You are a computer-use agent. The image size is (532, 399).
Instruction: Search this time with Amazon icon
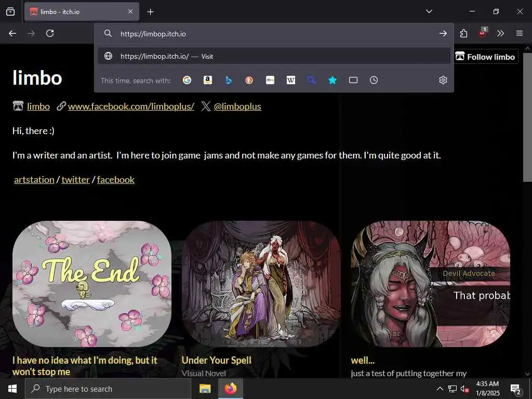[208, 80]
